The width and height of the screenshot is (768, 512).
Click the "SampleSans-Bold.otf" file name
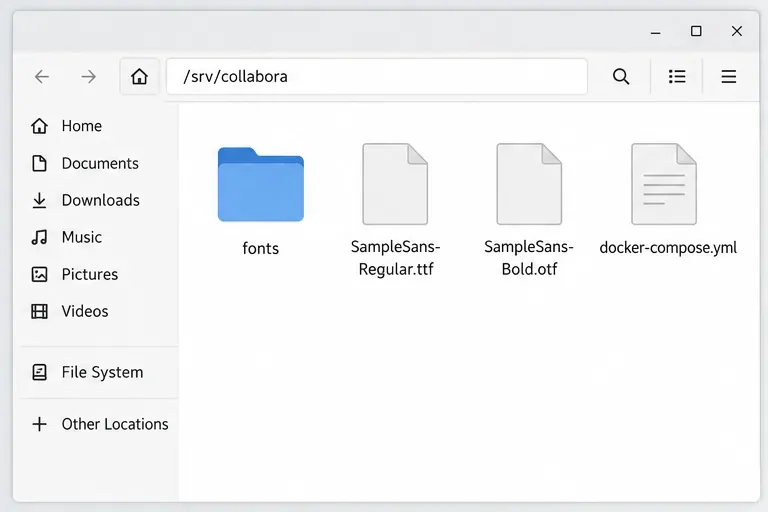(x=529, y=258)
